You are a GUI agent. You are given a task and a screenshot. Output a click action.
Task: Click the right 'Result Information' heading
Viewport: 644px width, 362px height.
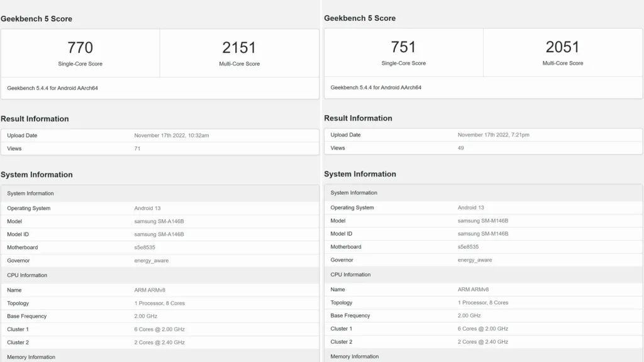tap(358, 118)
